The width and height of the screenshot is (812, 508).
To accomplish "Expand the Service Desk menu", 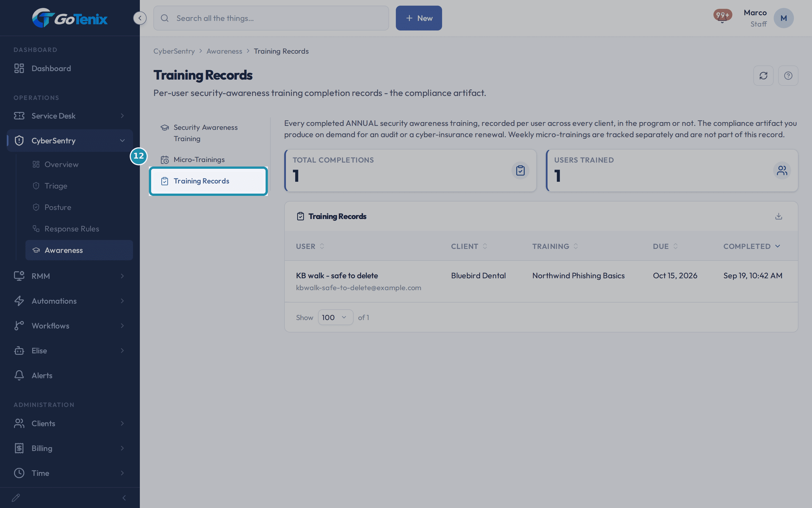I will [x=70, y=116].
